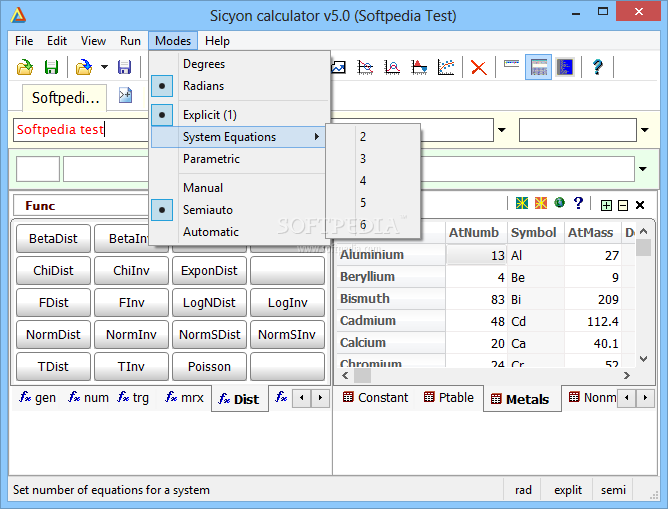The height and width of the screenshot is (509, 668).
Task: Click the minus box collapse icon
Action: [x=623, y=206]
